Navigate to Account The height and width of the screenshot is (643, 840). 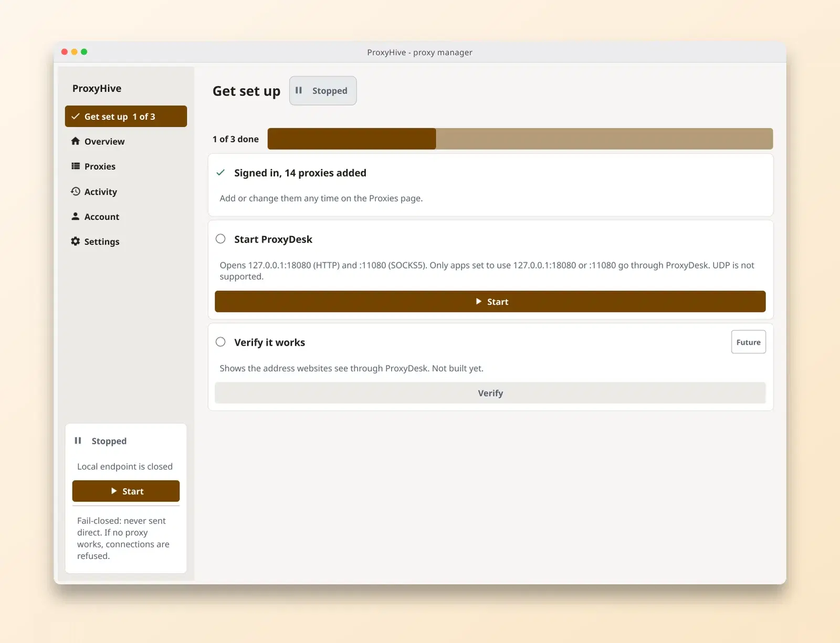tap(126, 216)
